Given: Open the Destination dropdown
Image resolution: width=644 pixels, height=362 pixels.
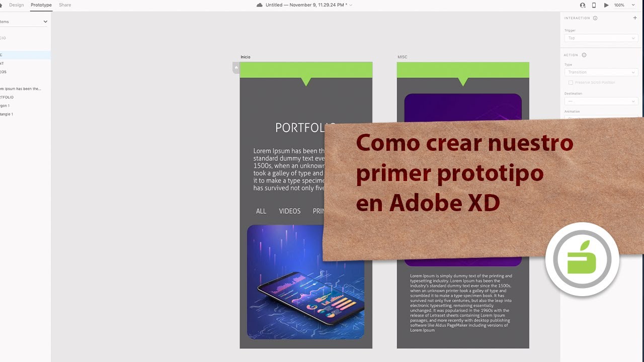Looking at the screenshot, I should [601, 101].
